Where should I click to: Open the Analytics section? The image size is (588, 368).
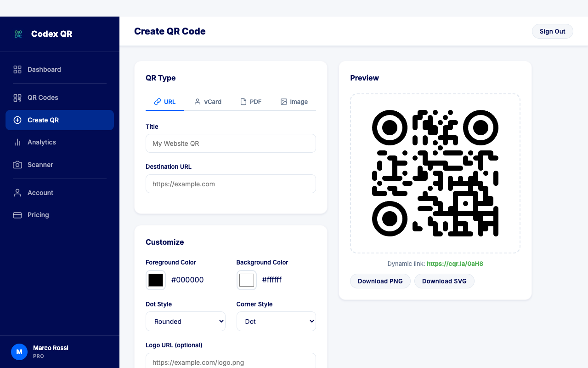(41, 142)
